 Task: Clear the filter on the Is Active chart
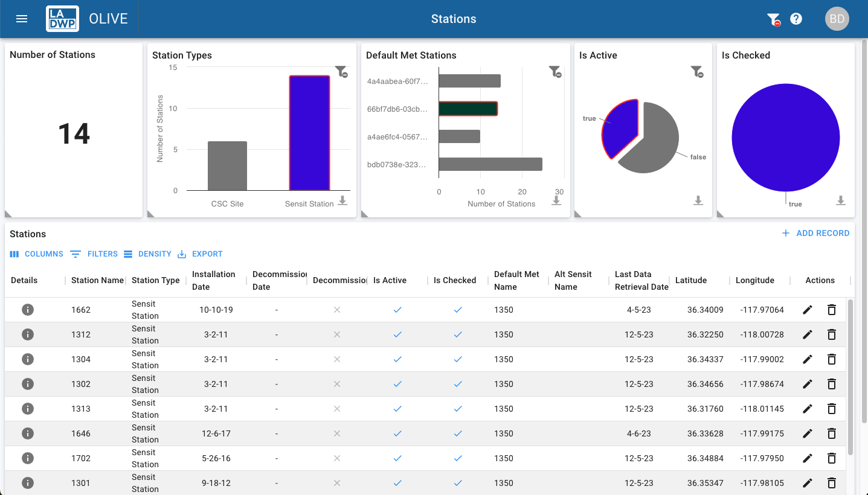(699, 72)
